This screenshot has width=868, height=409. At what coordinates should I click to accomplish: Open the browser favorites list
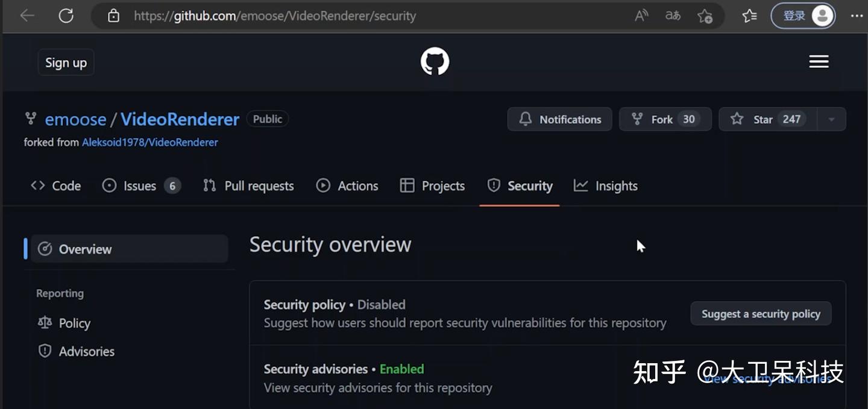tap(749, 16)
